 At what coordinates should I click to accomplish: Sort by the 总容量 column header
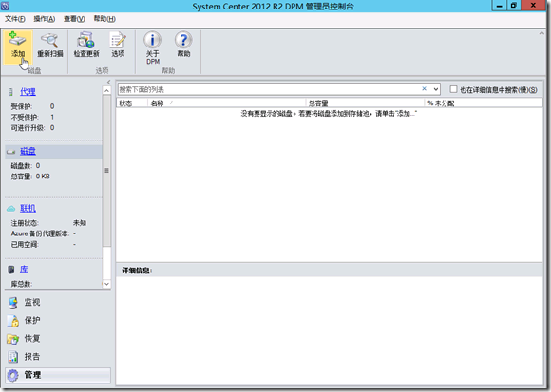click(x=365, y=103)
